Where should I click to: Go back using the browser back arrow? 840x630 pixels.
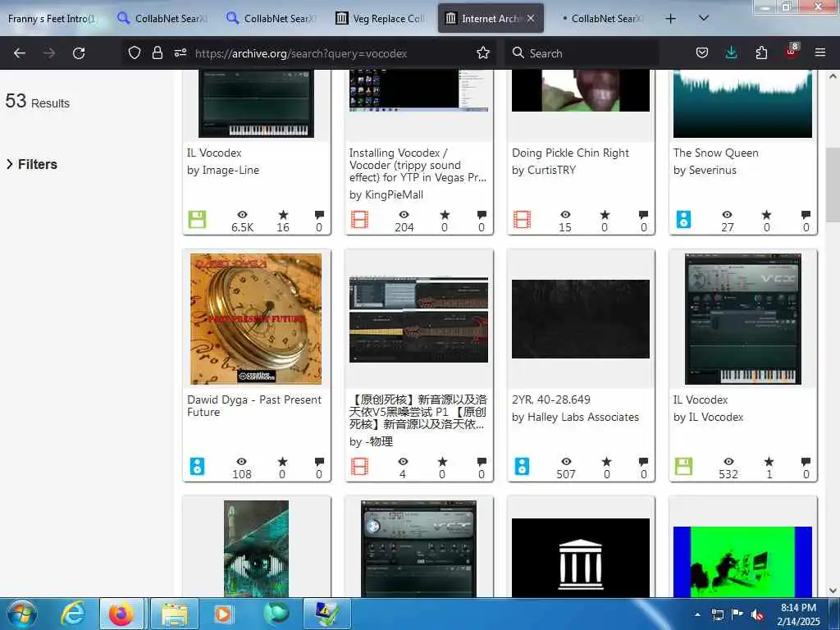[x=20, y=53]
